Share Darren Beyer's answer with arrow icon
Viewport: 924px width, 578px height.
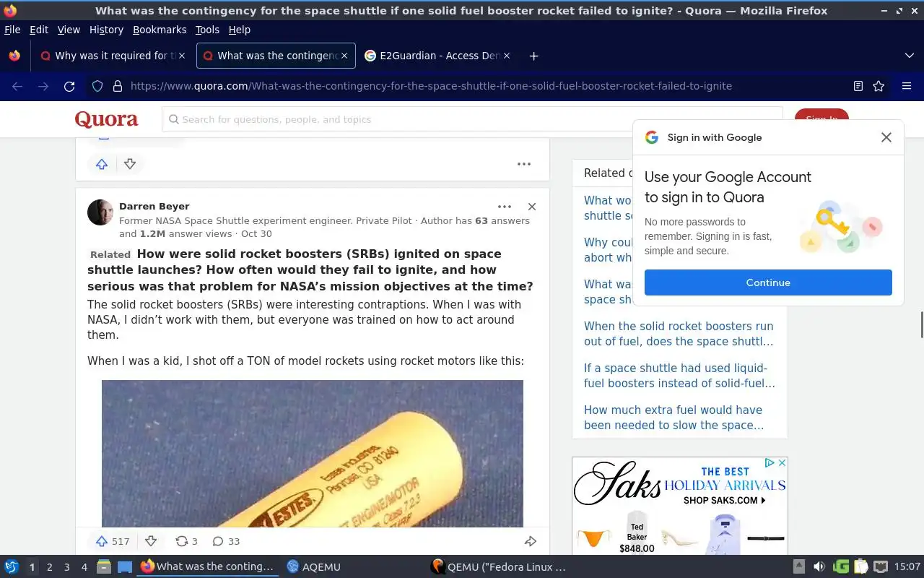coord(531,541)
